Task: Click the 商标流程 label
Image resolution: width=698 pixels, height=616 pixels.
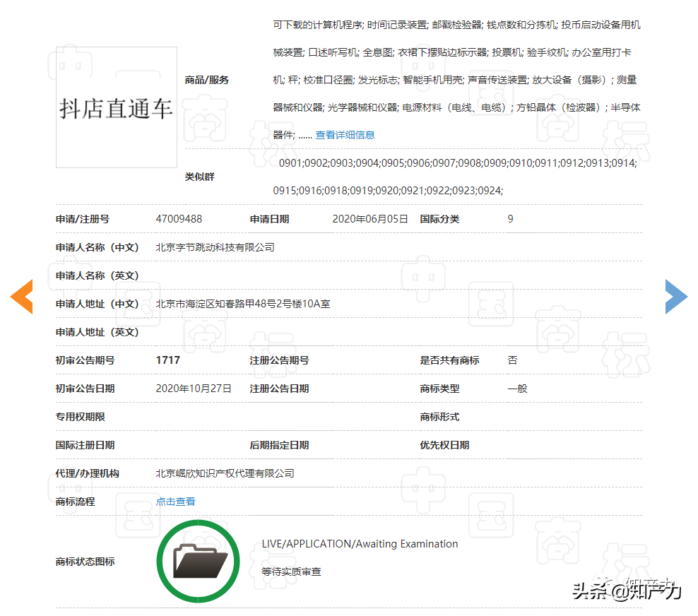Action: (75, 502)
